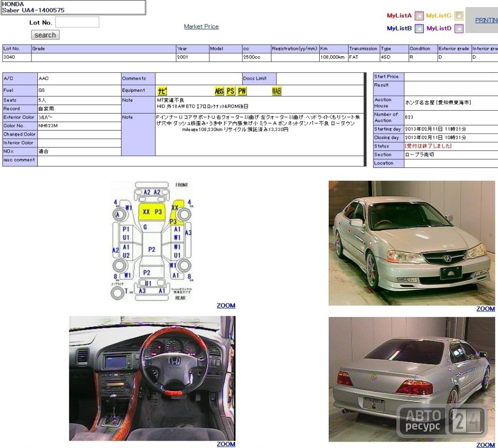Click the Closing day date value

click(x=435, y=138)
